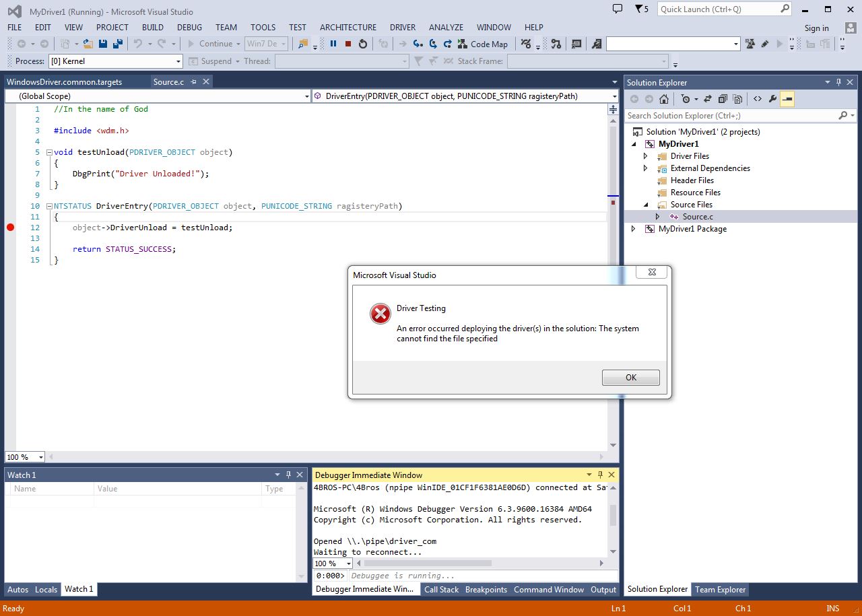Click the Step Into icon

(x=418, y=44)
